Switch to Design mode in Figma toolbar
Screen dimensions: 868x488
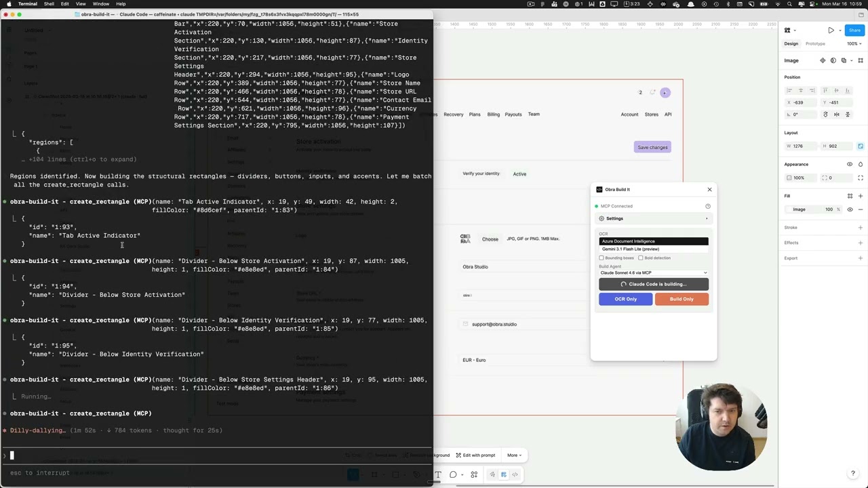[503, 474]
